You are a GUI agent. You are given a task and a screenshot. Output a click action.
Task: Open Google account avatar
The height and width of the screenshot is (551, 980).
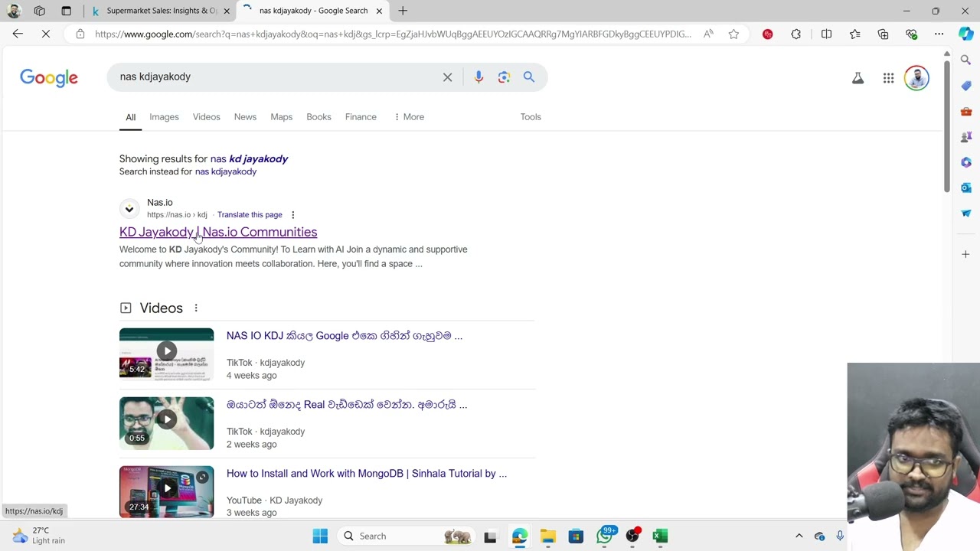click(x=916, y=78)
